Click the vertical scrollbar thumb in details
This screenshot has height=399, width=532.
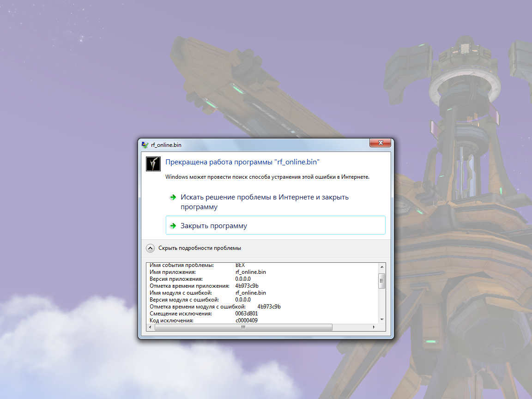(382, 281)
